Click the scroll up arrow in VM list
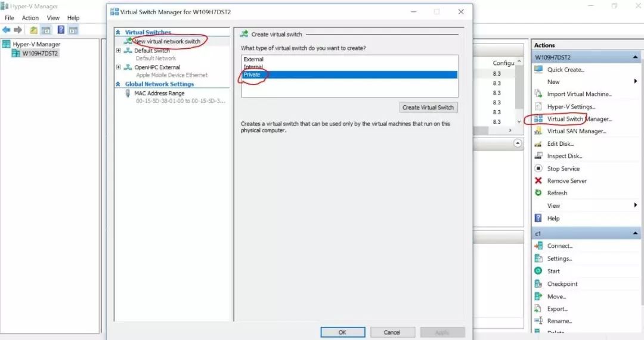 (519, 61)
